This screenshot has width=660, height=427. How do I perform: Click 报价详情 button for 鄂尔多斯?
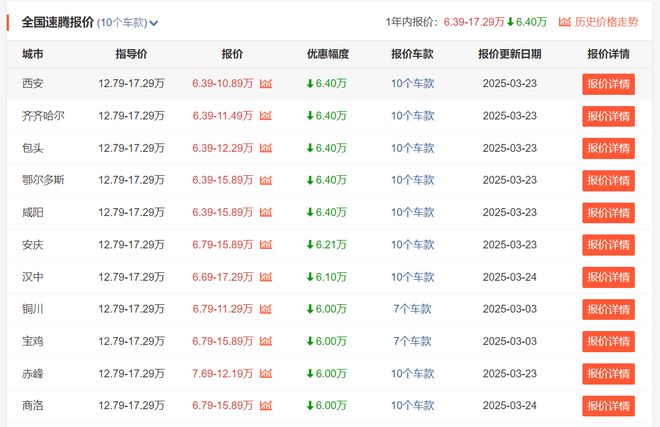point(608,181)
